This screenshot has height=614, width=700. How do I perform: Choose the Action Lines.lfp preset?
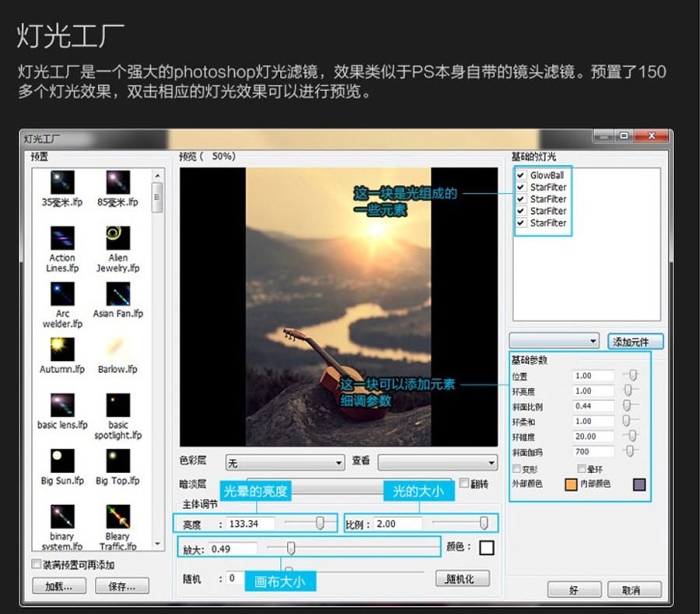coord(62,237)
